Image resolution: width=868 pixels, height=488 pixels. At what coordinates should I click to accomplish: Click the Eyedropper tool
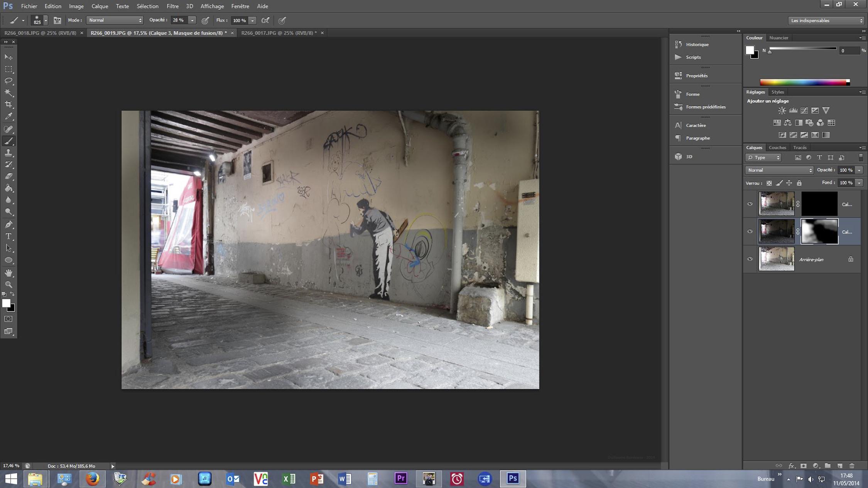[x=8, y=116]
